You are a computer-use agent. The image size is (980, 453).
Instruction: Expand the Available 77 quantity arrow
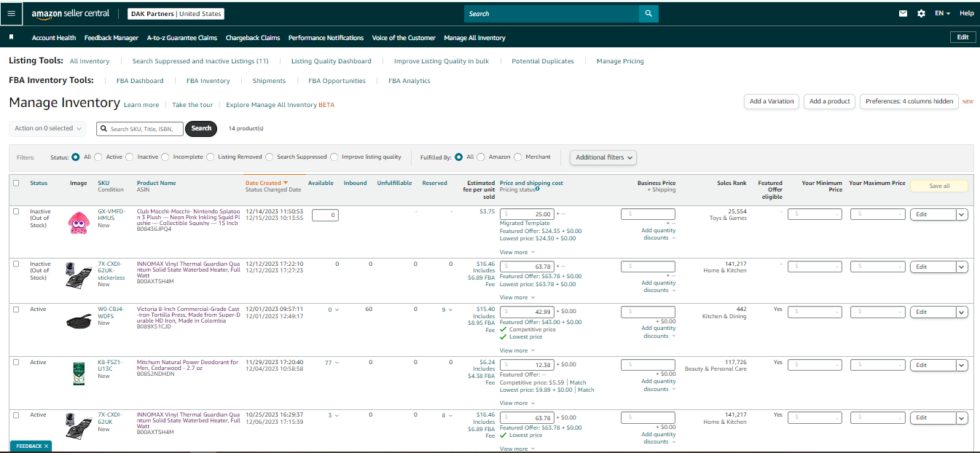[337, 363]
